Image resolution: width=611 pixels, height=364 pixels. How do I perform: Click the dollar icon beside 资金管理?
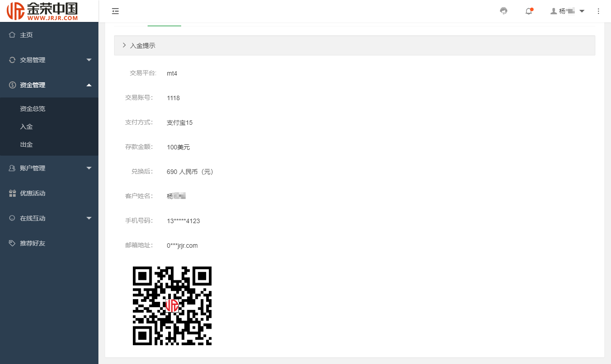click(12, 85)
